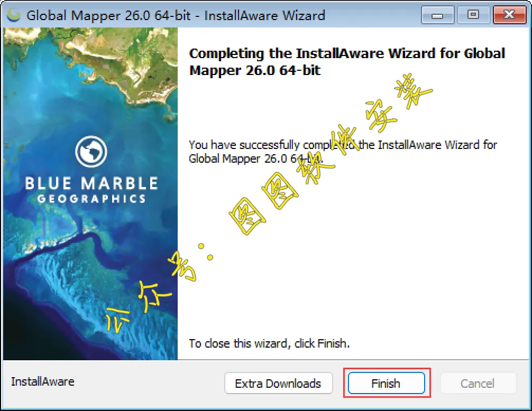This screenshot has height=411, width=532.
Task: Click the greyed-out Cancel button
Action: (x=478, y=383)
